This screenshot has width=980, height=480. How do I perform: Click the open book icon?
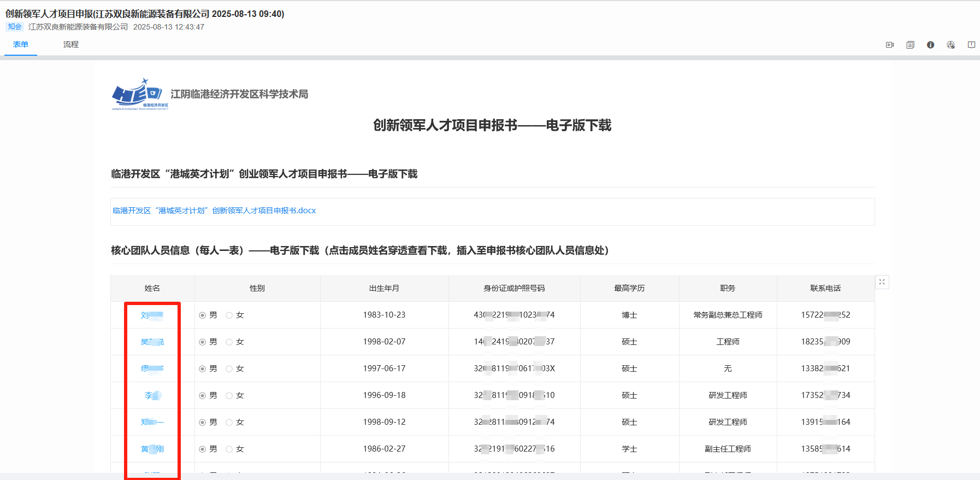[971, 45]
